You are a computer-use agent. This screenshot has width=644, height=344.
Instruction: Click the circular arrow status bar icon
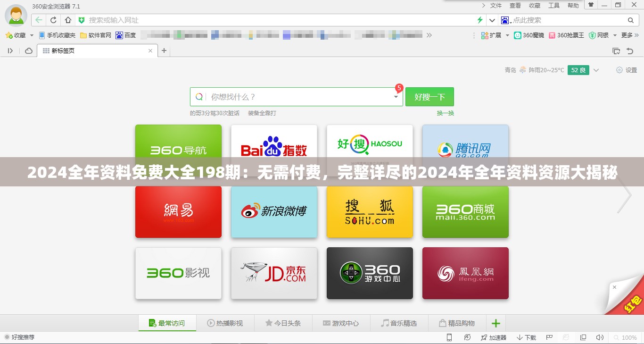click(x=467, y=337)
